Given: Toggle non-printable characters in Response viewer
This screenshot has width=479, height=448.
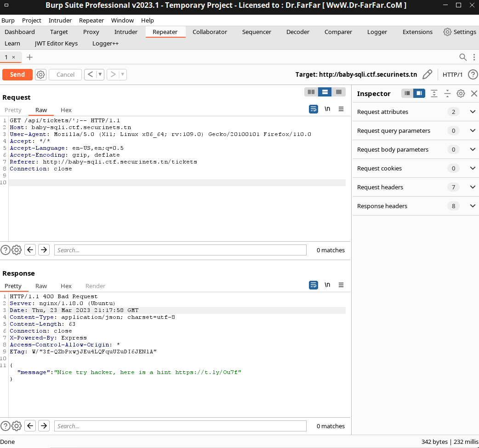Looking at the screenshot, I should 327,285.
